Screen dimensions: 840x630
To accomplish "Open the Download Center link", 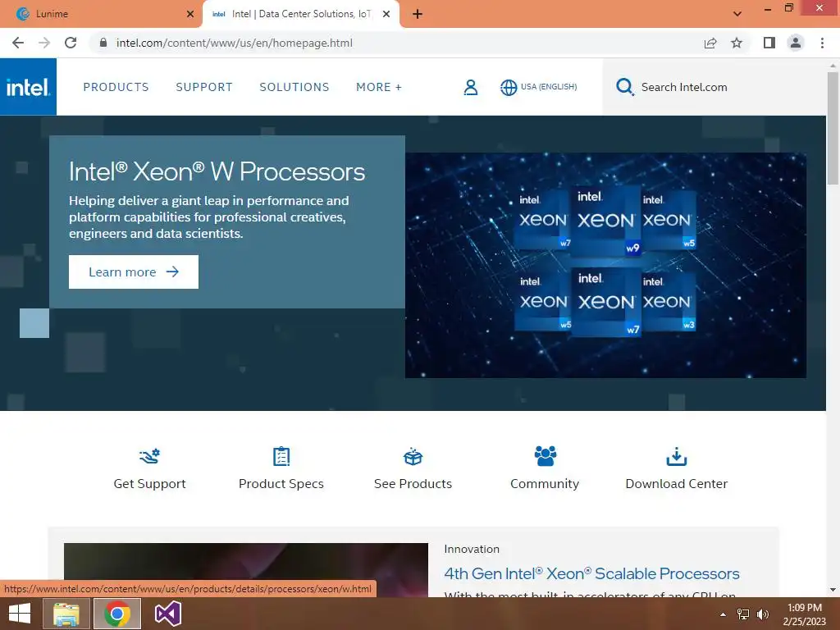I will tap(677, 484).
